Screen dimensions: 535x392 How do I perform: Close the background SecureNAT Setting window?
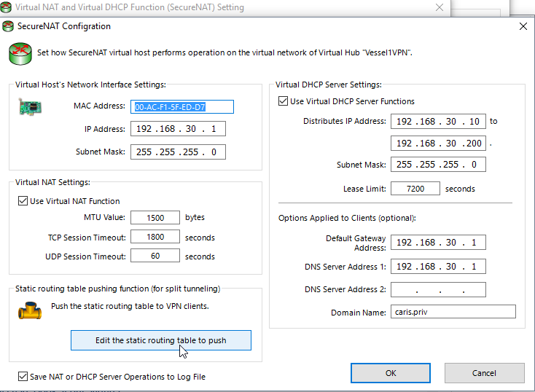point(440,7)
